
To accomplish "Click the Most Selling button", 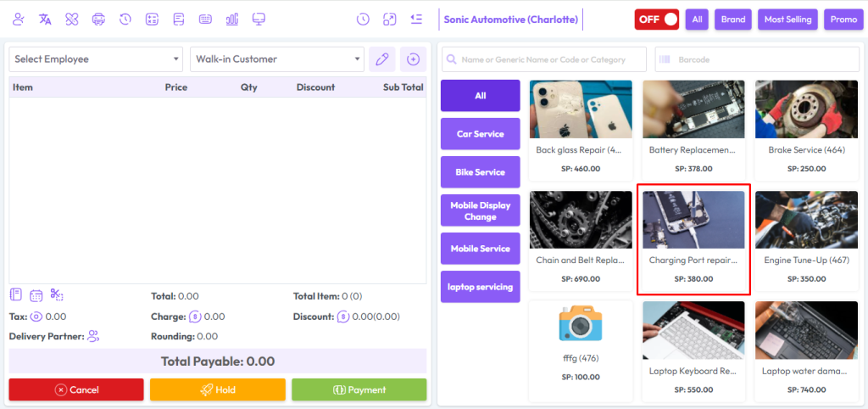I will (787, 20).
